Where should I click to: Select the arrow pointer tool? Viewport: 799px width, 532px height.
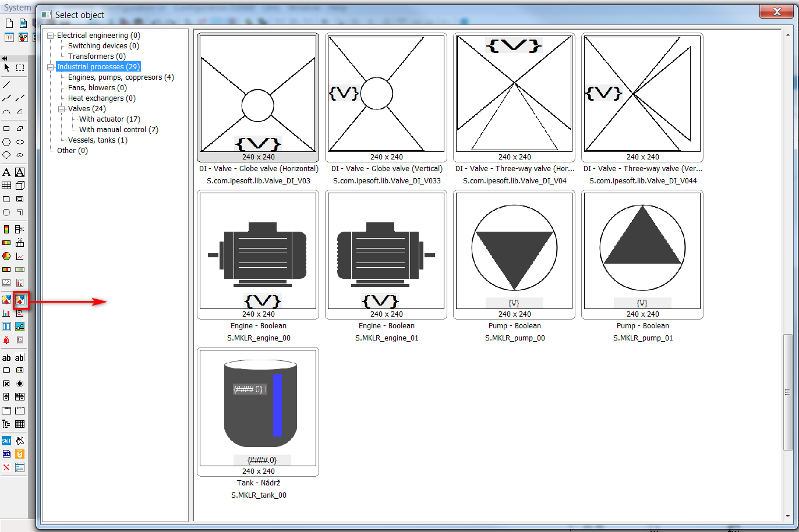coord(6,68)
